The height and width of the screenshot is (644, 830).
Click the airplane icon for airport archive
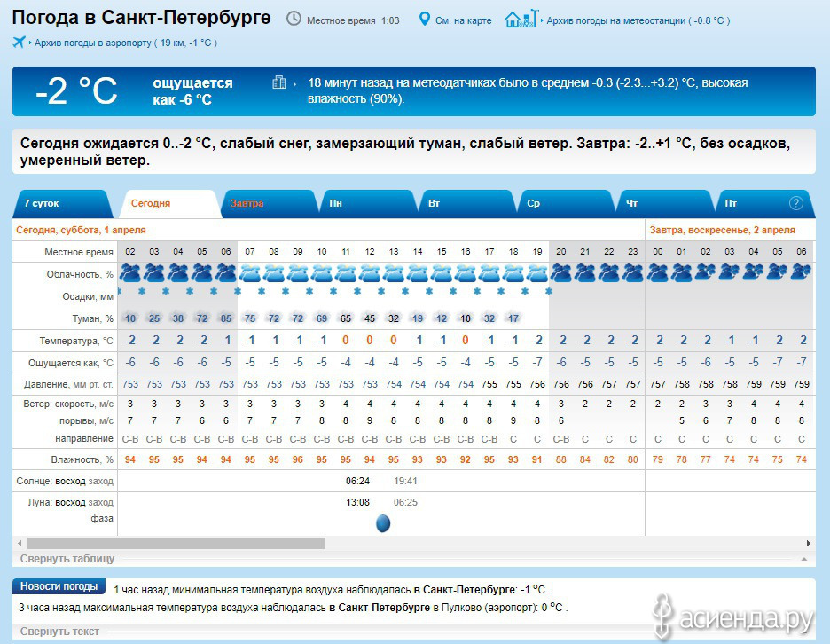19,42
